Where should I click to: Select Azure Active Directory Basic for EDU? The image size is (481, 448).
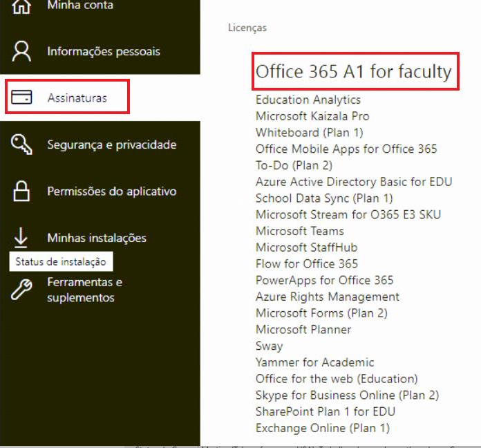(354, 182)
